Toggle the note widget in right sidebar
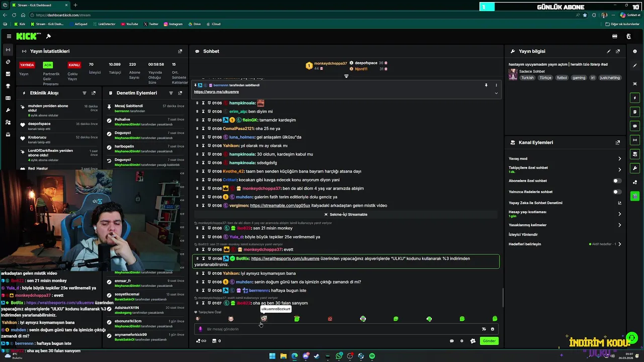The height and width of the screenshot is (362, 644). pos(635,112)
